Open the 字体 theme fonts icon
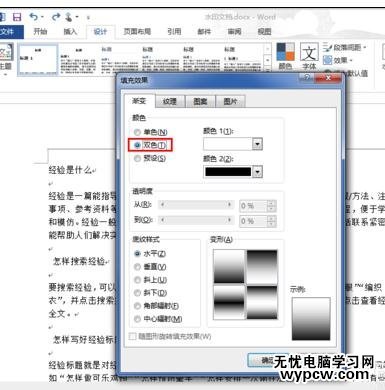The height and width of the screenshot is (390, 385). point(309,56)
